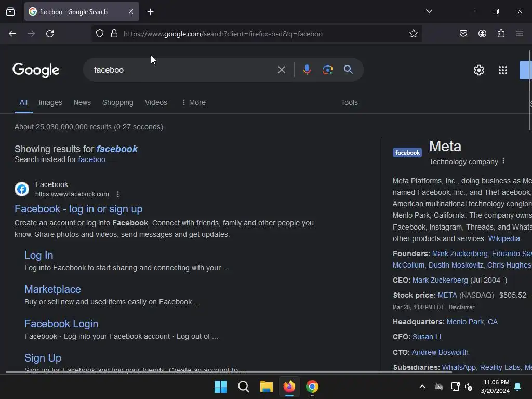532x399 pixels.
Task: Focus the URL address bar
Action: (x=258, y=34)
